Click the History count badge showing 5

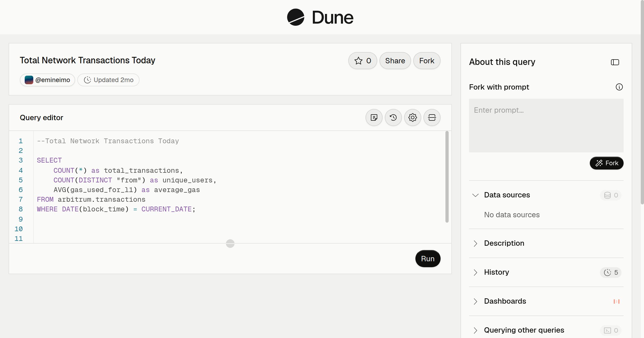[611, 273]
